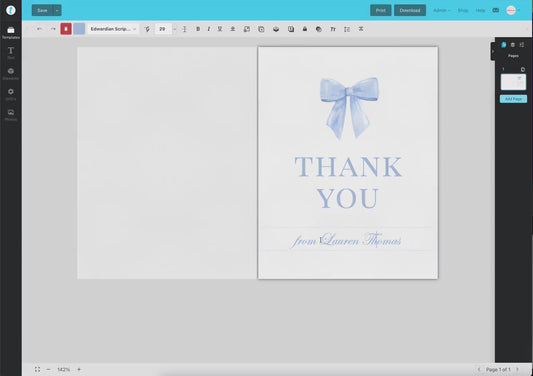Toggle fullscreen view at bottom left
Image resolution: width=533 pixels, height=376 pixels.
[x=37, y=369]
